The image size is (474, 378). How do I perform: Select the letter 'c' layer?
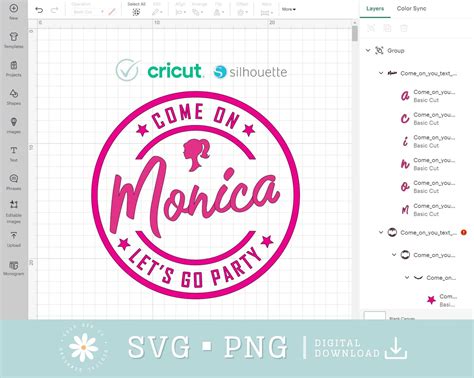pyautogui.click(x=428, y=119)
